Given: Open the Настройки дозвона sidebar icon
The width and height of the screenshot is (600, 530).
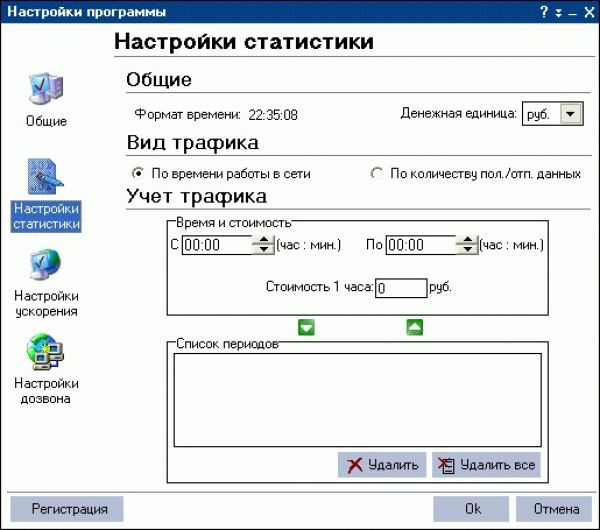Looking at the screenshot, I should (x=45, y=352).
